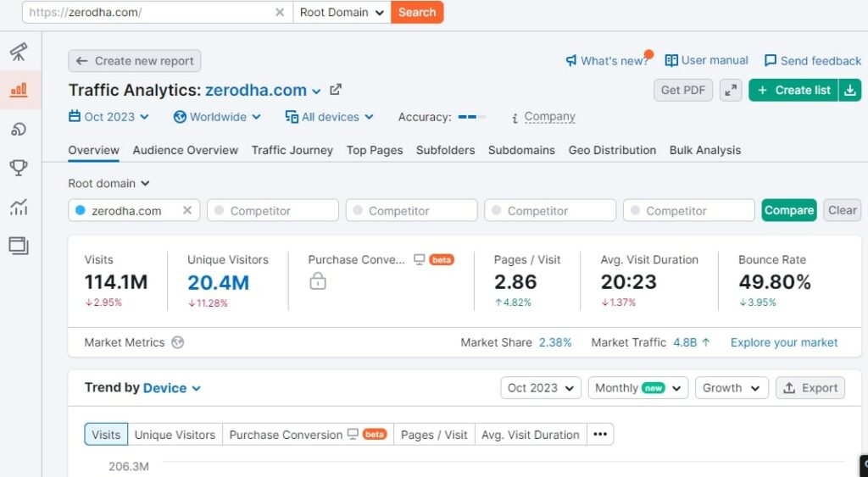Click the Compare button
868x477 pixels.
coord(789,210)
